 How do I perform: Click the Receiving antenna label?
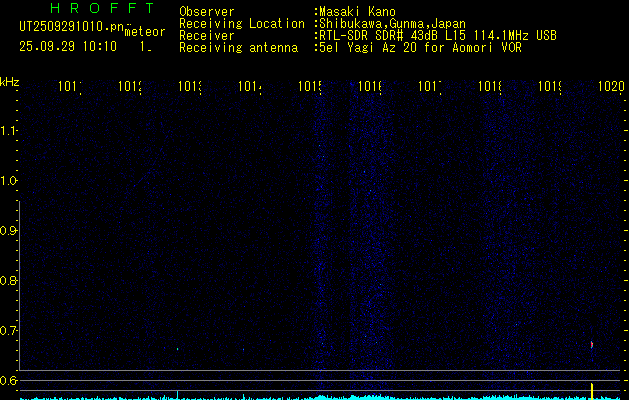pyautogui.click(x=239, y=48)
